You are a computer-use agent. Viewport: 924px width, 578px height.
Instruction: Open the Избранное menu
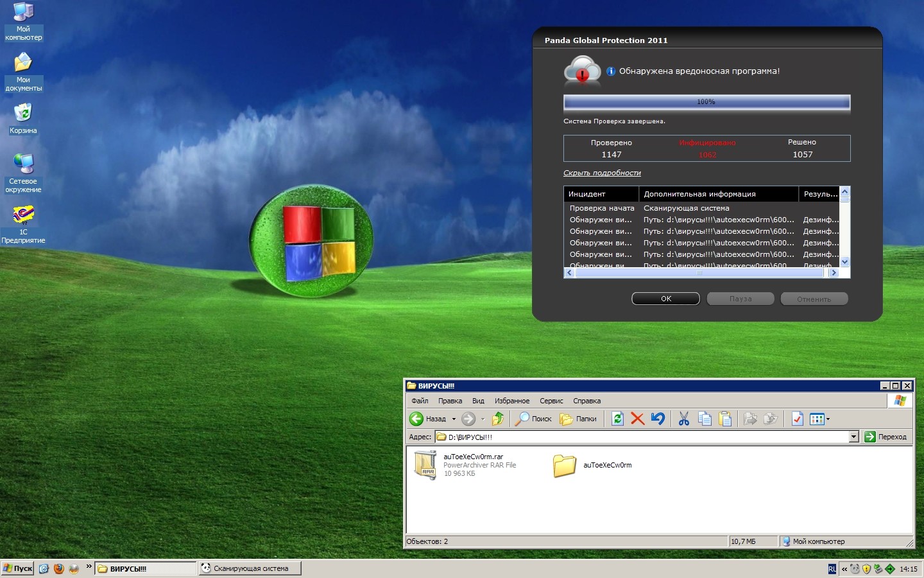point(511,401)
